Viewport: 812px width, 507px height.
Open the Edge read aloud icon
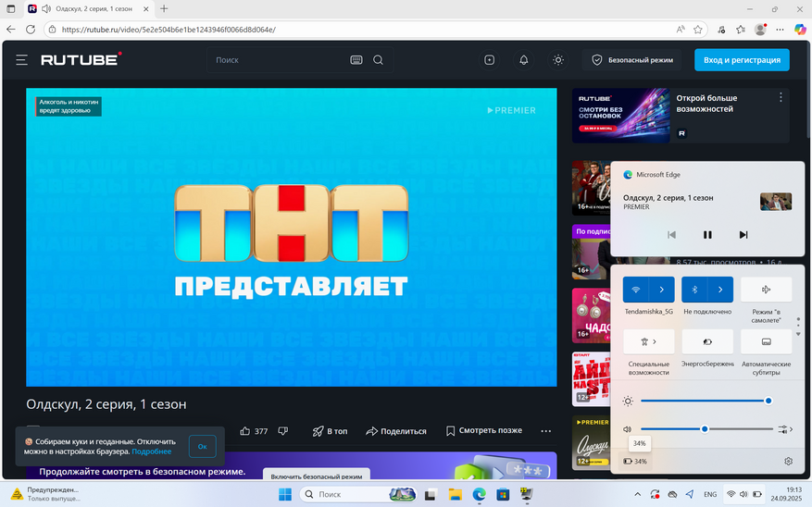(681, 30)
